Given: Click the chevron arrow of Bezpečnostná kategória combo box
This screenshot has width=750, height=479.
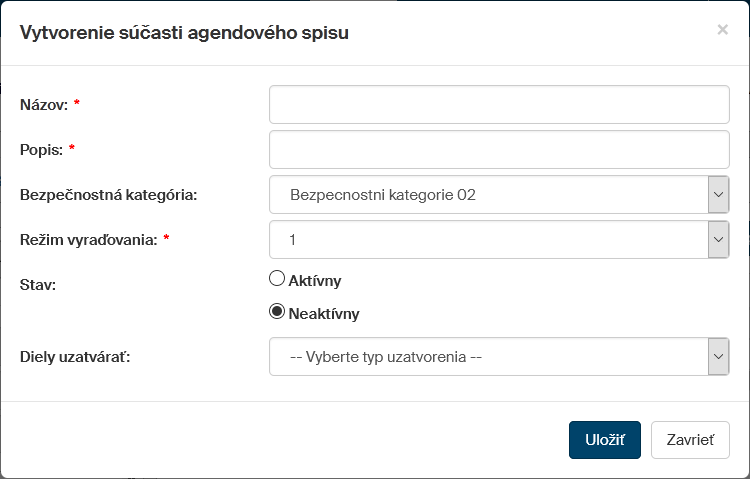Looking at the screenshot, I should [718, 195].
